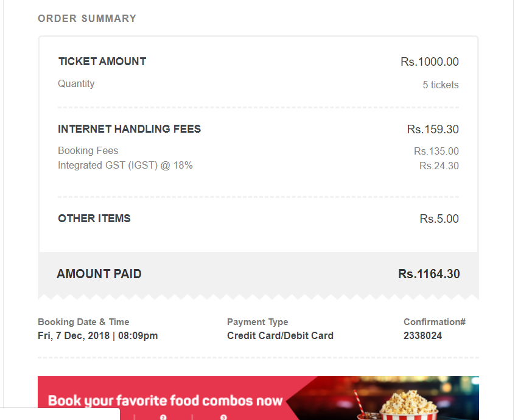
Task: Click the INTERNET HANDLING FEES label
Action: [129, 129]
